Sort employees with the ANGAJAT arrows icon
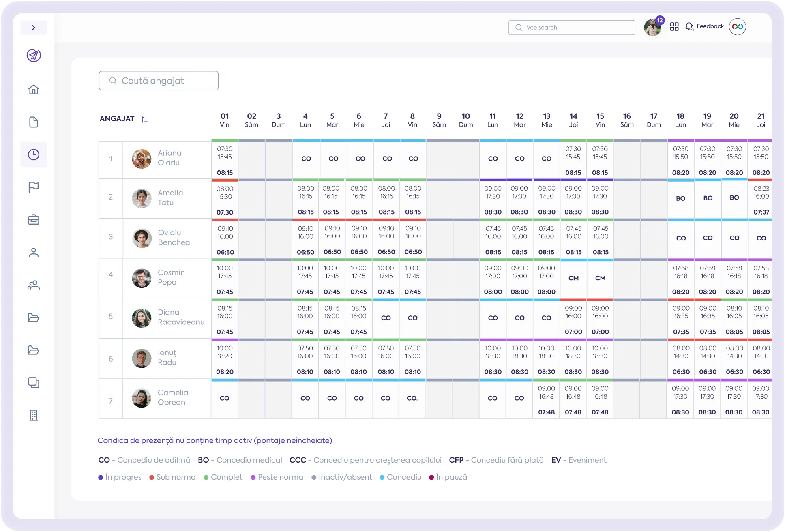 (x=144, y=119)
